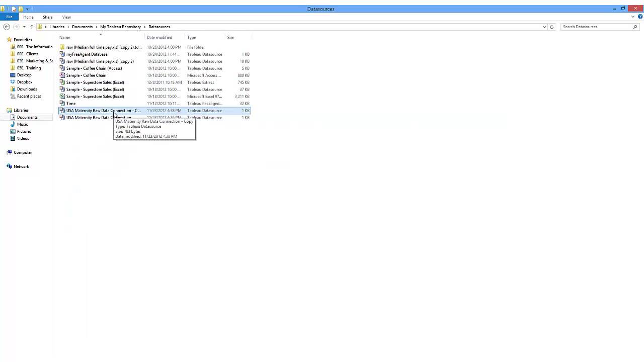The image size is (644, 362).
Task: Open the recent locations dropdown arrow
Action: pyautogui.click(x=24, y=27)
